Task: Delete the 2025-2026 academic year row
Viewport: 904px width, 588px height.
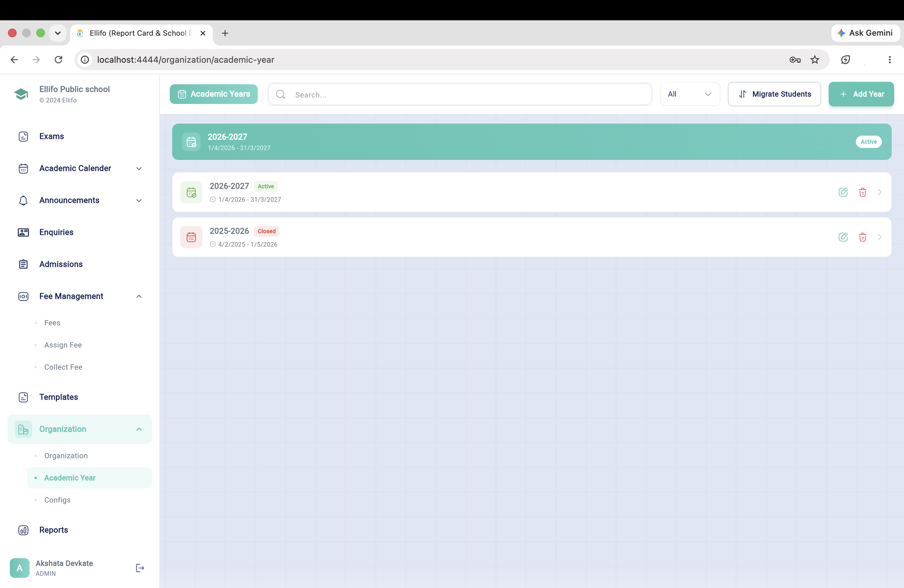Action: tap(862, 237)
